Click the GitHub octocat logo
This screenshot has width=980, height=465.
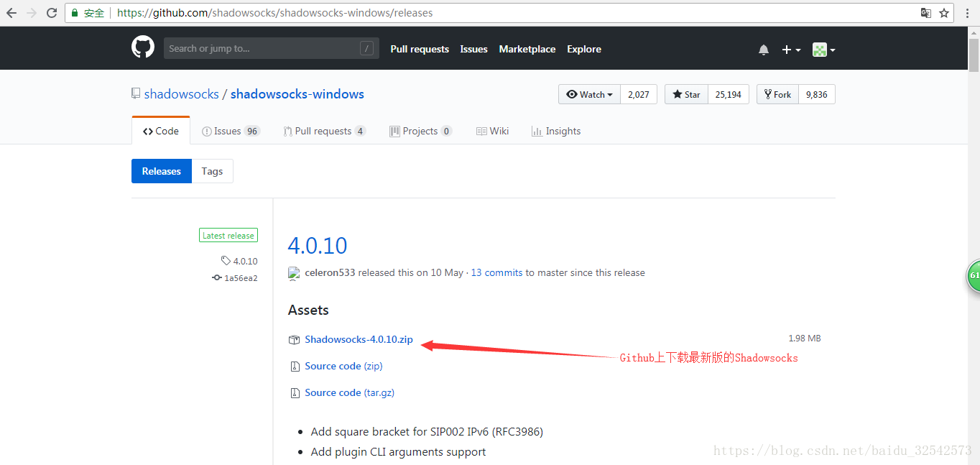(143, 48)
